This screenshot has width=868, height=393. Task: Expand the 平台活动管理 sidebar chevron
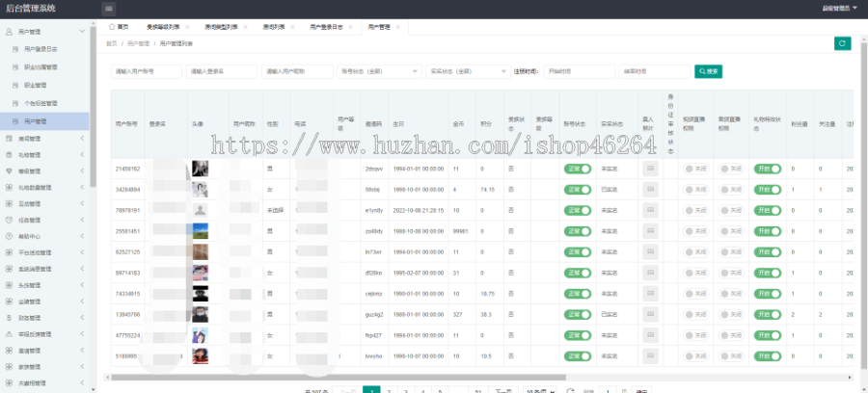click(x=83, y=252)
